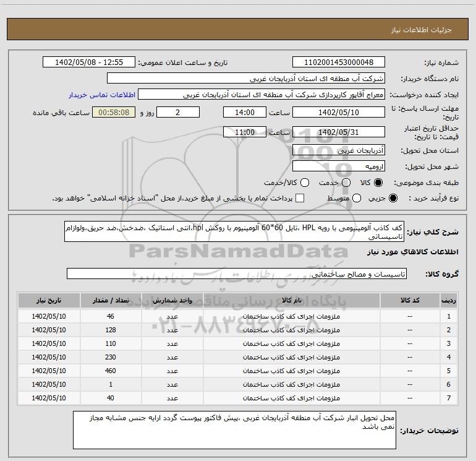Viewport: 476px width, 461px height.
Task: Select the خدمت radio button
Action: click(346, 183)
